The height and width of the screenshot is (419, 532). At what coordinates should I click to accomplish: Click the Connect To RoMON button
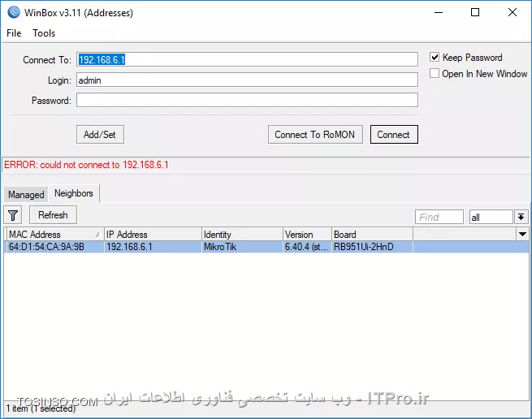315,134
